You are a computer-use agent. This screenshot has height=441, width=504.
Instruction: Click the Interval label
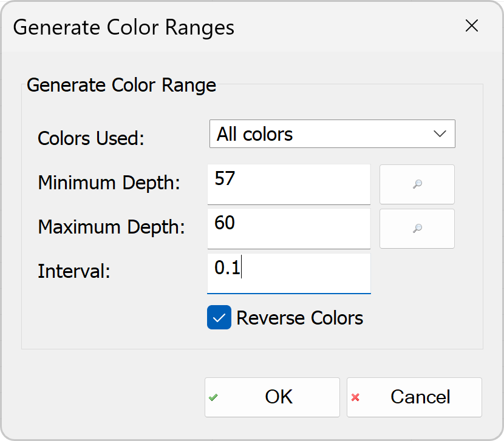pyautogui.click(x=74, y=271)
